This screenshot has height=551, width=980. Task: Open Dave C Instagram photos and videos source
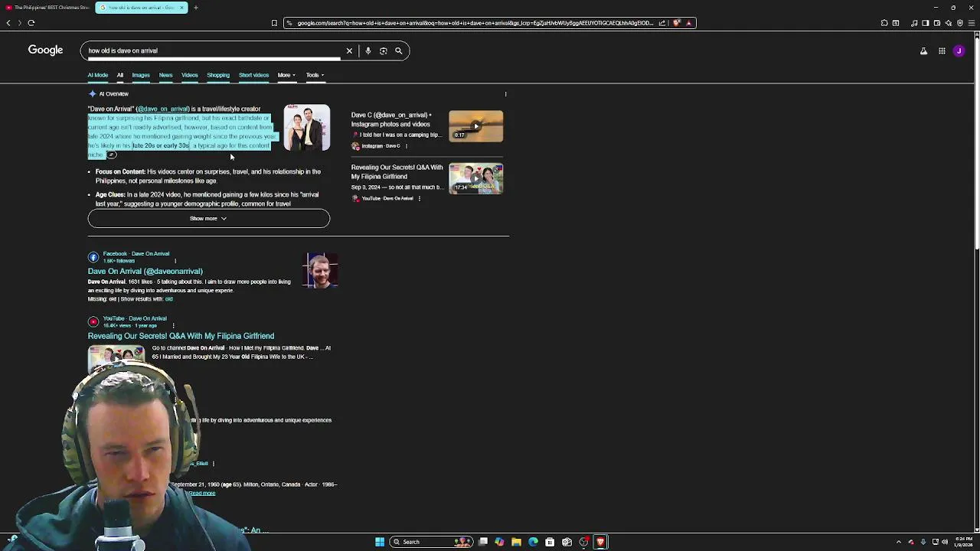coord(390,119)
